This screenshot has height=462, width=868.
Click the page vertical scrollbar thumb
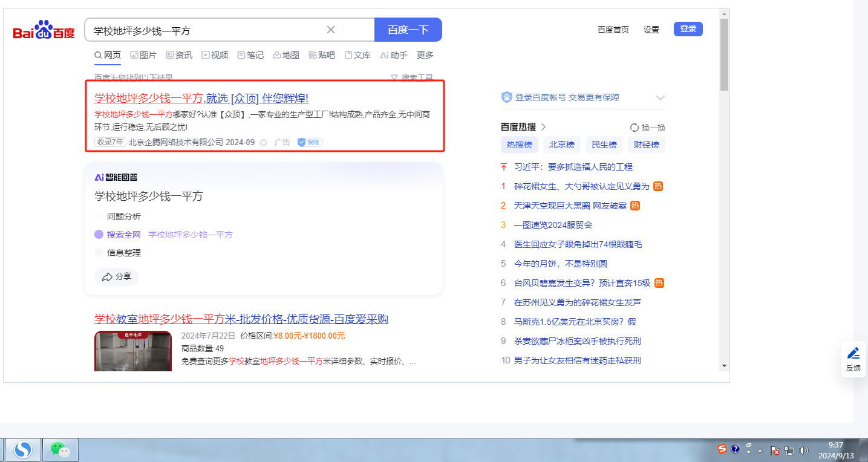tap(724, 54)
